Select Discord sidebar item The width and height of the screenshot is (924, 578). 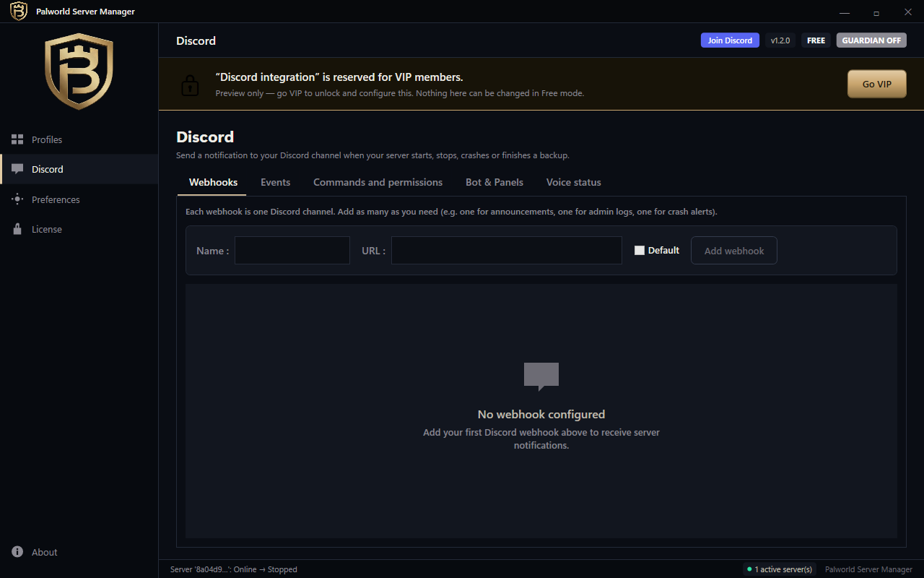79,169
